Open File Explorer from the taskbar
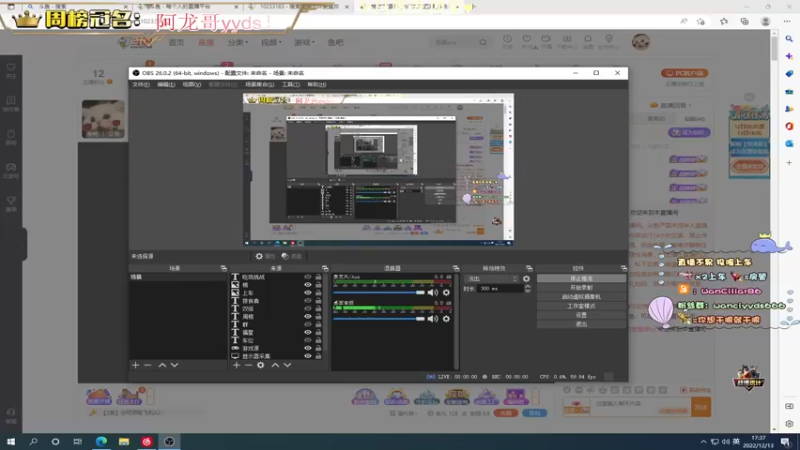The height and width of the screenshot is (450, 800). pyautogui.click(x=124, y=441)
